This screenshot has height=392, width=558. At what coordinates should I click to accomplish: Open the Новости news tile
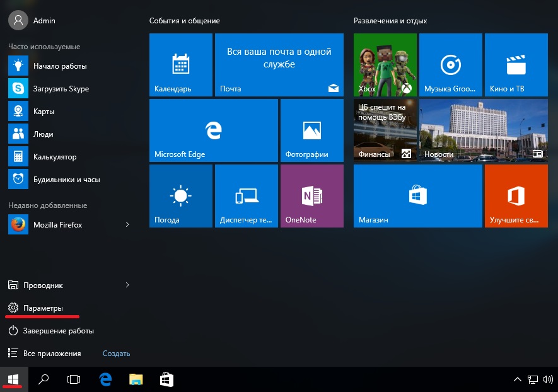[x=483, y=130]
